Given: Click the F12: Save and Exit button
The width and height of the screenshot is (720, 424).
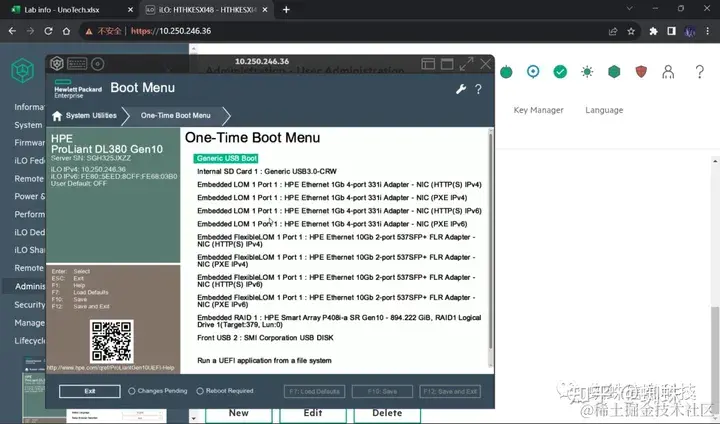Looking at the screenshot, I should [x=450, y=391].
